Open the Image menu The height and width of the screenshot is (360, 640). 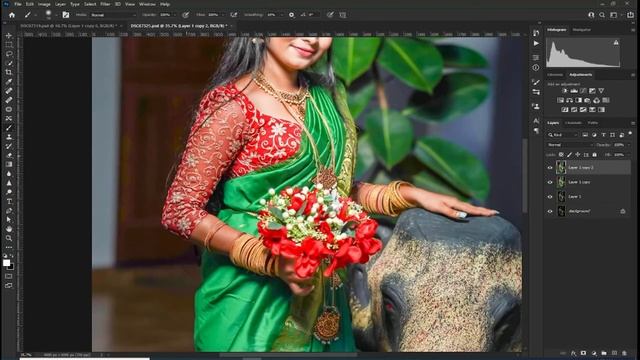pos(44,4)
